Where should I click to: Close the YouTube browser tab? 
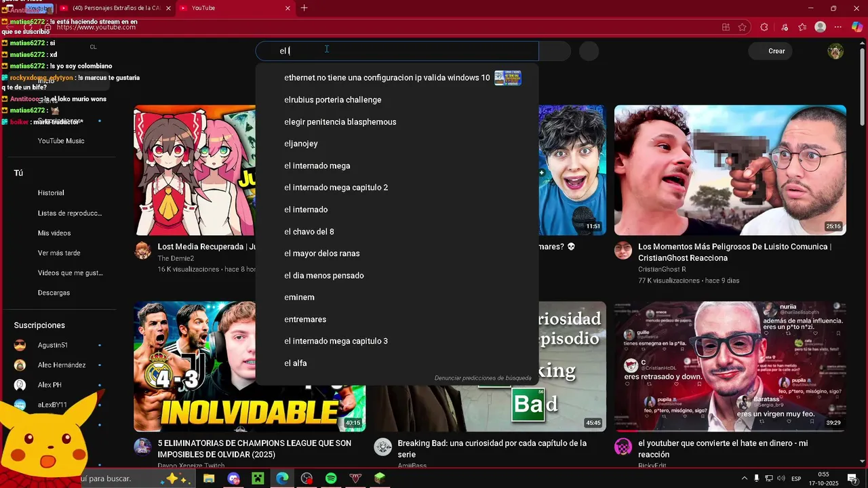[288, 8]
